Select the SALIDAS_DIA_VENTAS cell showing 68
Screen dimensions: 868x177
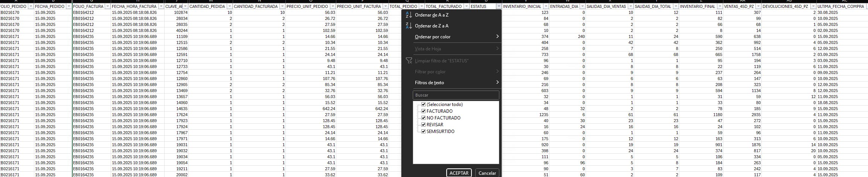[610, 54]
